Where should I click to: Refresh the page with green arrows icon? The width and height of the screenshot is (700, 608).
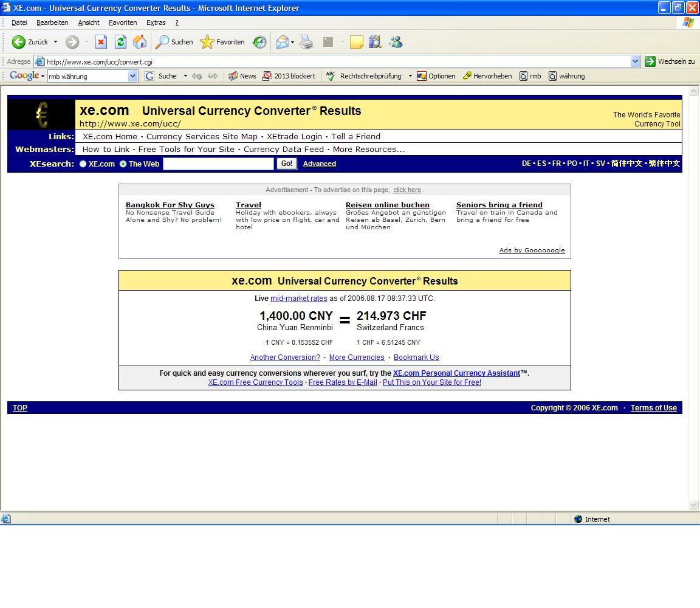(x=120, y=42)
